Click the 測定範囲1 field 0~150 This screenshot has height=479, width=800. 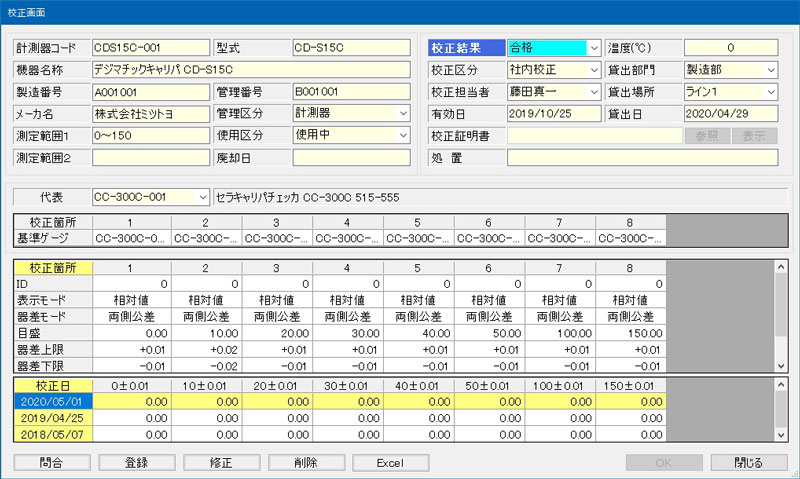[151, 136]
